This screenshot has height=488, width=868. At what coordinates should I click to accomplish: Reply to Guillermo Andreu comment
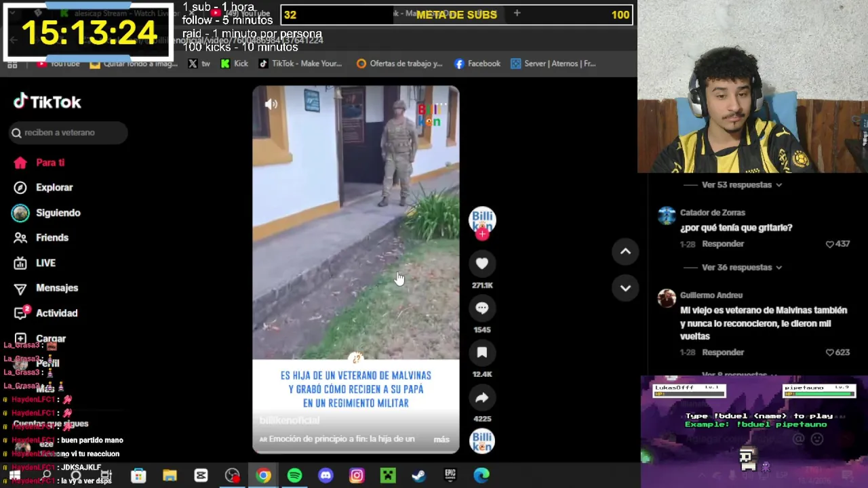coord(723,352)
